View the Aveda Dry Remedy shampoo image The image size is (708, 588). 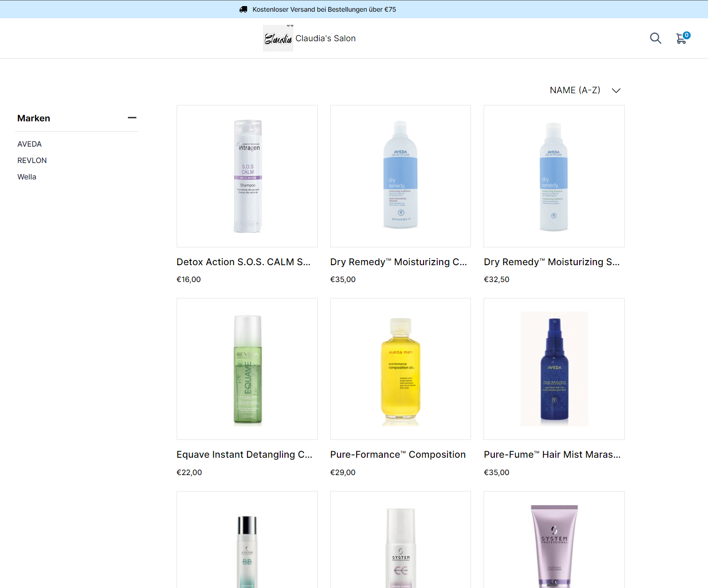coord(554,176)
